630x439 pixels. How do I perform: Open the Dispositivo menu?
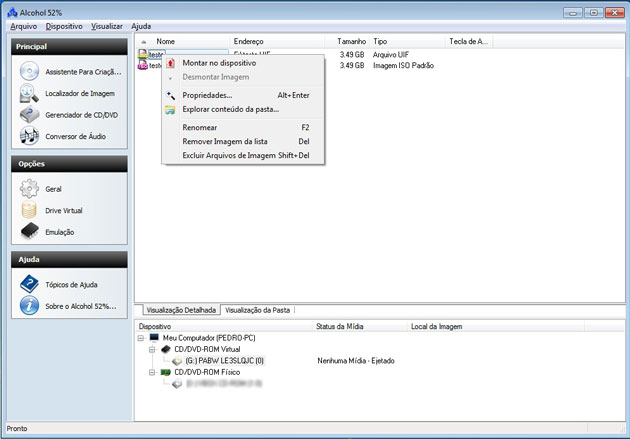[x=64, y=27]
